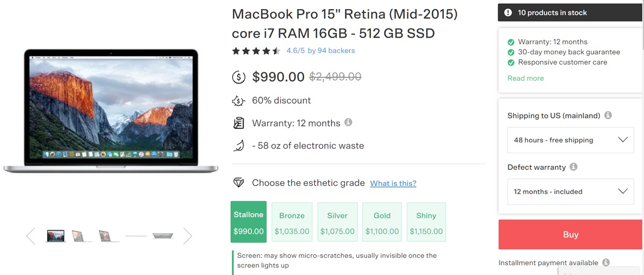The width and height of the screenshot is (644, 275).
Task: Click the Defect warranty info icon
Action: [573, 167]
